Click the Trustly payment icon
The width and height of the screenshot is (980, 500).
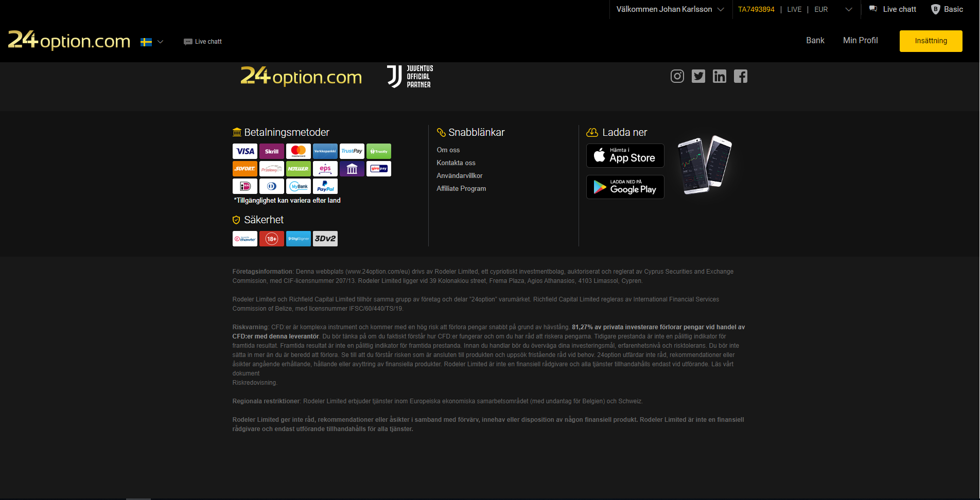coord(379,151)
